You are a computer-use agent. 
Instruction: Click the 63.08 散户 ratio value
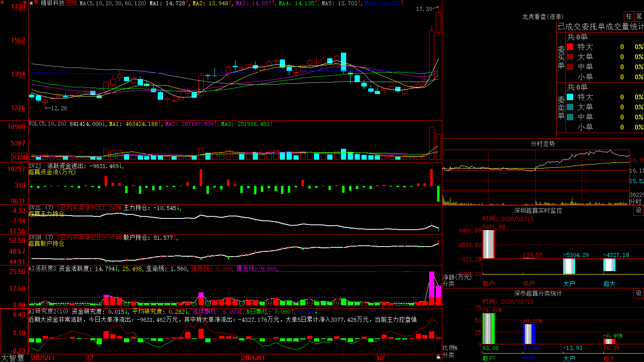point(490,348)
